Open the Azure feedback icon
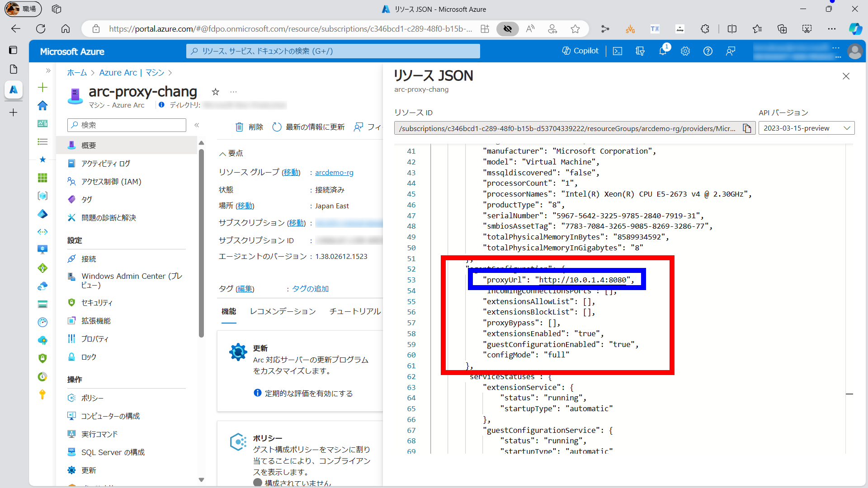 (x=731, y=52)
